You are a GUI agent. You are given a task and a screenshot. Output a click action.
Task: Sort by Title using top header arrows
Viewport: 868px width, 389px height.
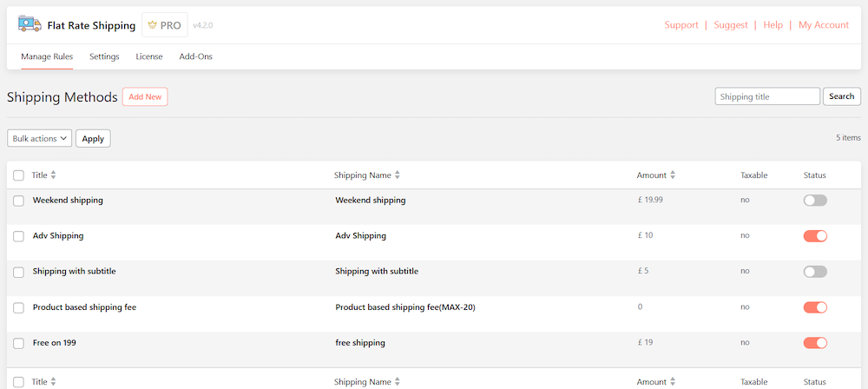click(53, 175)
